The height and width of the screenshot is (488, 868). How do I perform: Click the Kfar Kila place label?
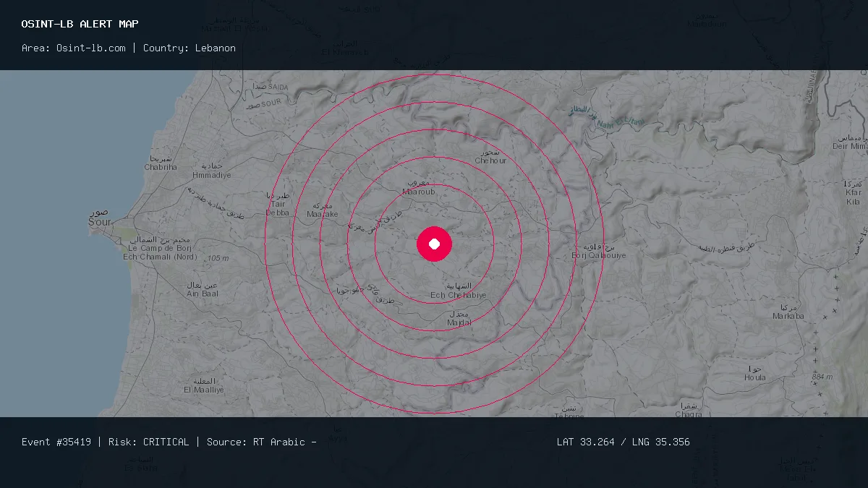tap(854, 193)
